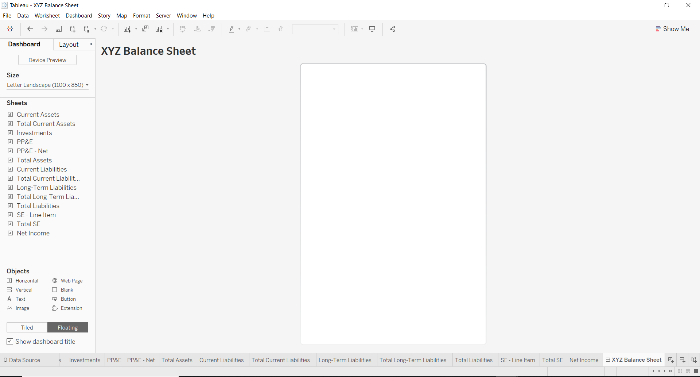Select the Vertical container object

pos(19,290)
